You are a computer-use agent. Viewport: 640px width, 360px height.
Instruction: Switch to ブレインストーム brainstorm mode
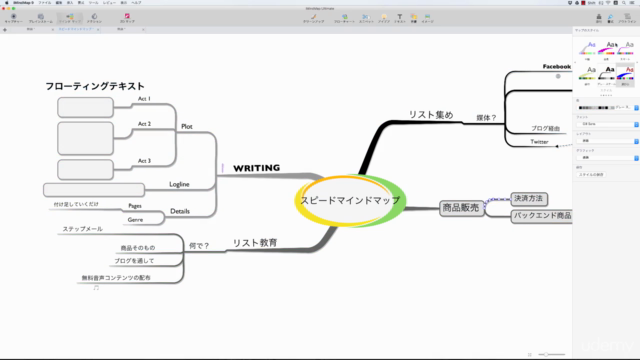tap(40, 18)
